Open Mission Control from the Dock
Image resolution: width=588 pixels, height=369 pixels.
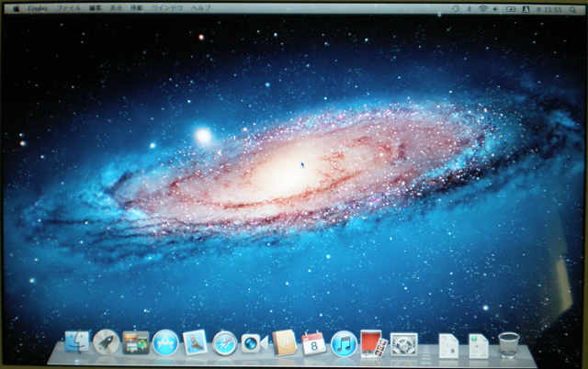click(136, 342)
